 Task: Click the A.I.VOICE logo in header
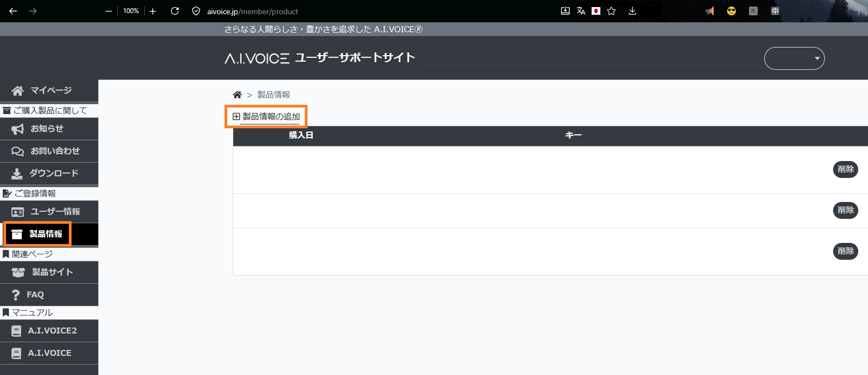click(x=257, y=58)
